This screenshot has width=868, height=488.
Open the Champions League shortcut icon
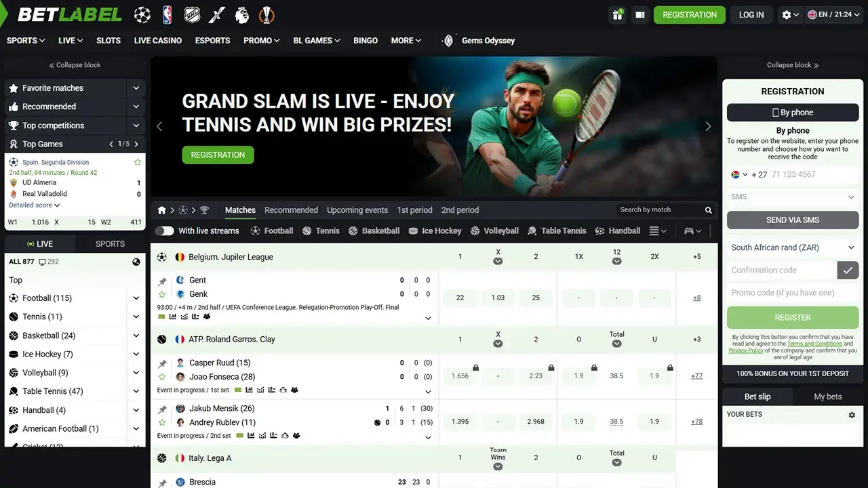142,14
